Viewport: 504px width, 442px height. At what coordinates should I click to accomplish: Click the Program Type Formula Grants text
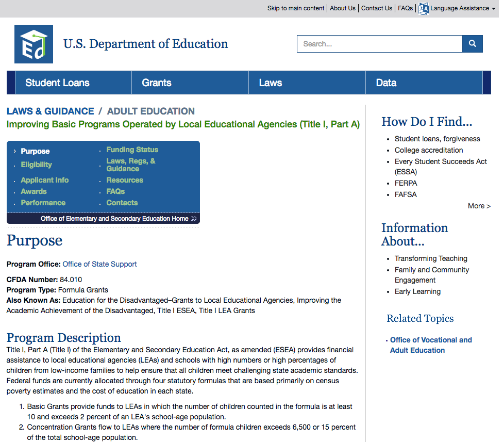(57, 290)
